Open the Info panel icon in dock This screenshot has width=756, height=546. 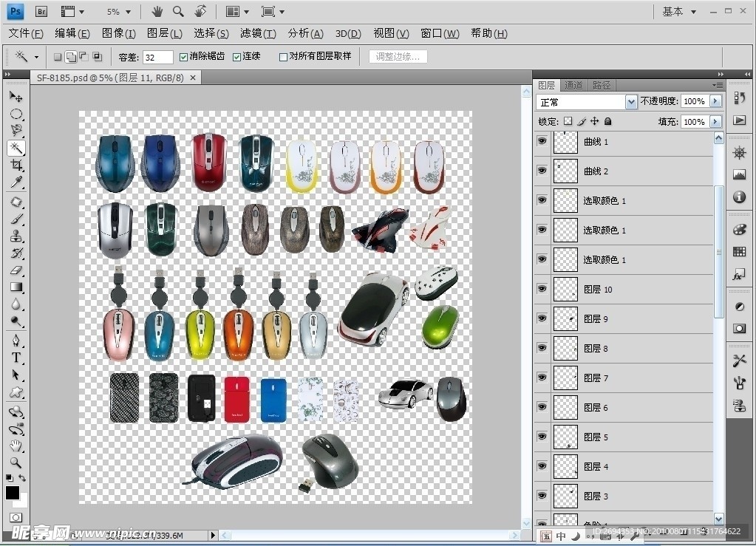click(739, 197)
